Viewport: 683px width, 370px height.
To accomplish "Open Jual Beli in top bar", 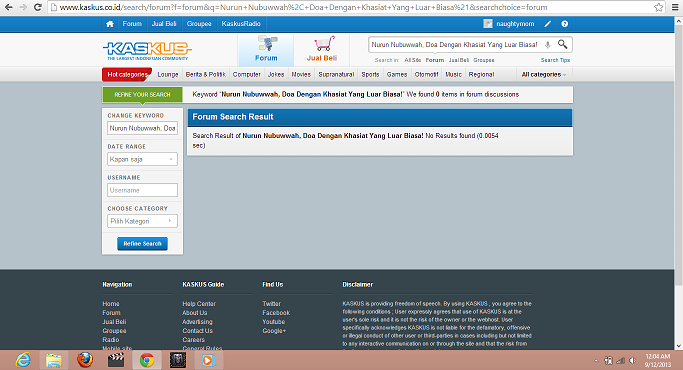I will (x=164, y=24).
